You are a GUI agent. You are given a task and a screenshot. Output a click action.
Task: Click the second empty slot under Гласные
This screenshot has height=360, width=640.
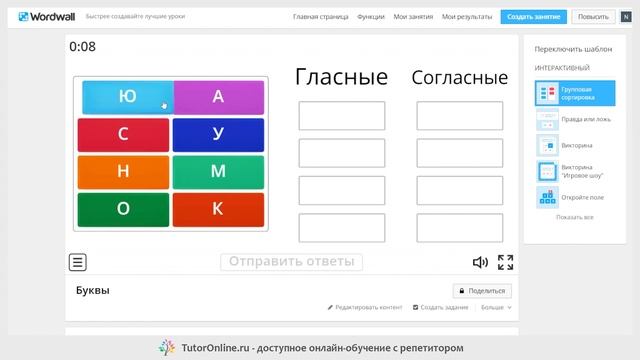(x=342, y=153)
